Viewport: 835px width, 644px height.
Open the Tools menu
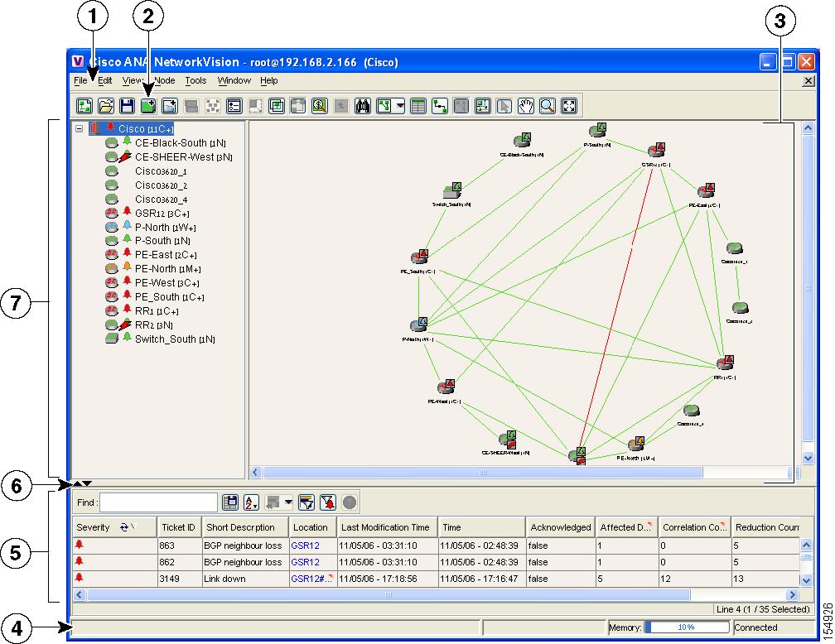[x=195, y=80]
